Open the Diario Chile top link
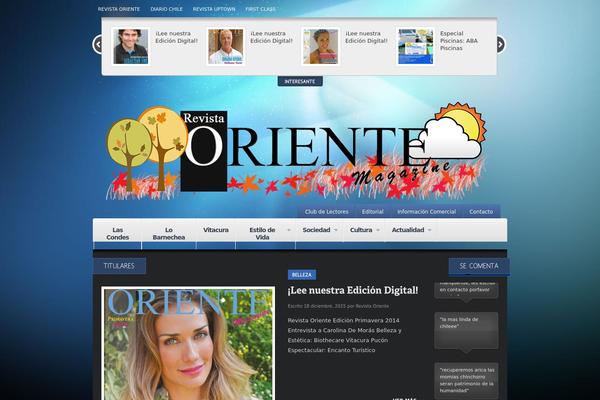The width and height of the screenshot is (600, 400). click(166, 9)
